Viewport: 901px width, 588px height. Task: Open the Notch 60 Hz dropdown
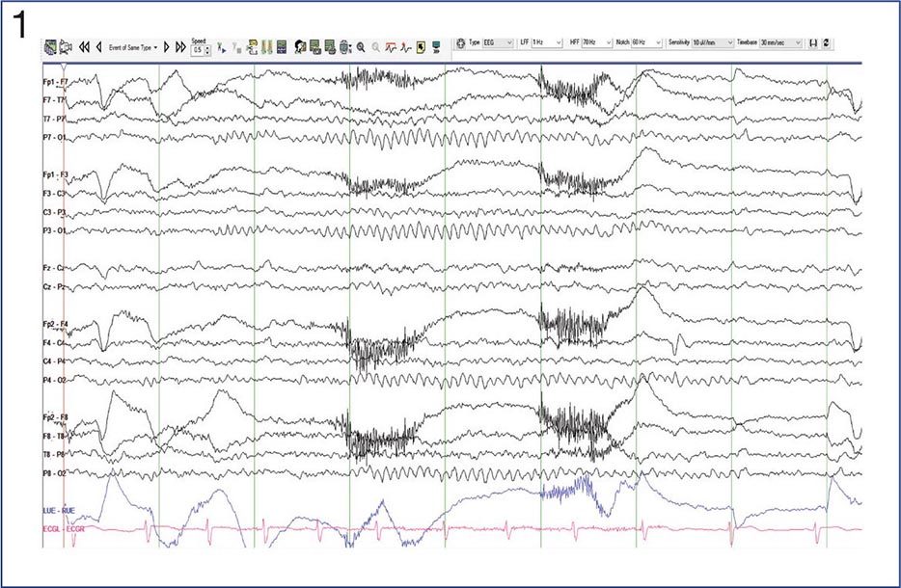(x=646, y=43)
